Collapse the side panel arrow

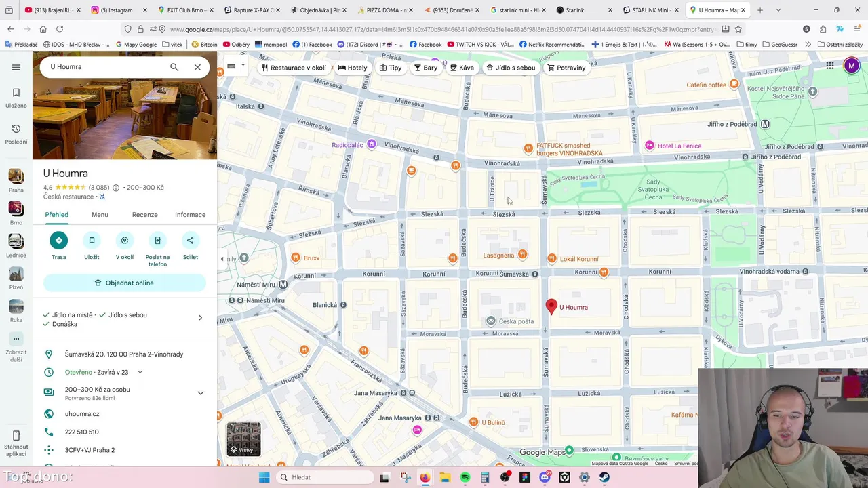click(x=222, y=259)
